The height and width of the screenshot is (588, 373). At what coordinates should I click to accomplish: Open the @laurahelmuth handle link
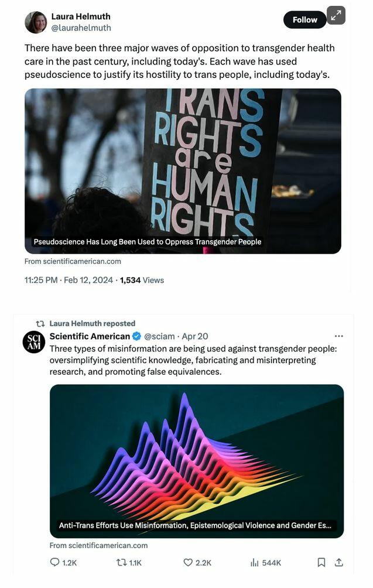pos(81,28)
